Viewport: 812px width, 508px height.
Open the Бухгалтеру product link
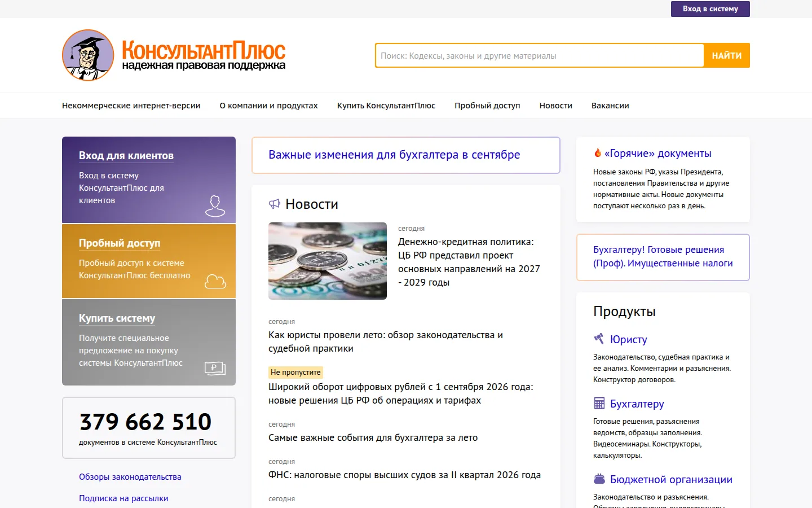click(637, 404)
